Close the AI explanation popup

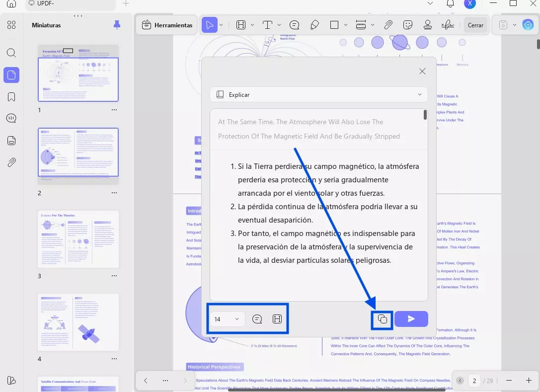point(422,71)
